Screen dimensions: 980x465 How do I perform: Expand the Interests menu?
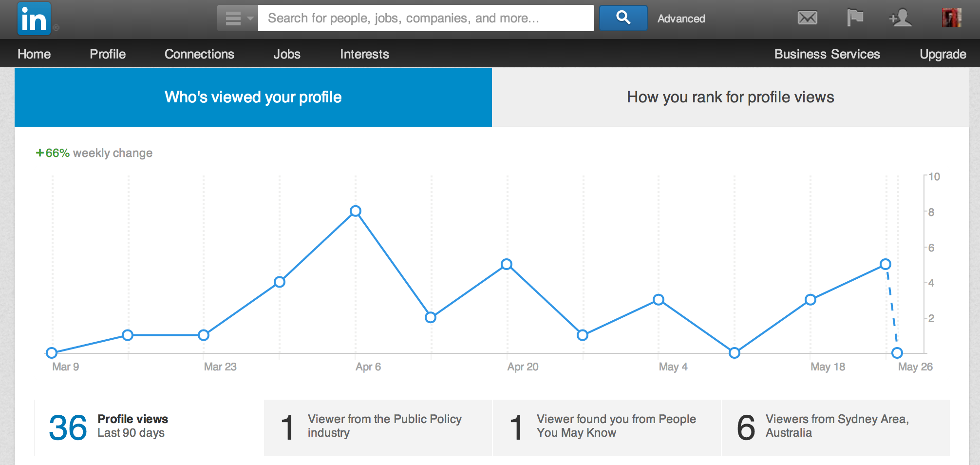364,54
